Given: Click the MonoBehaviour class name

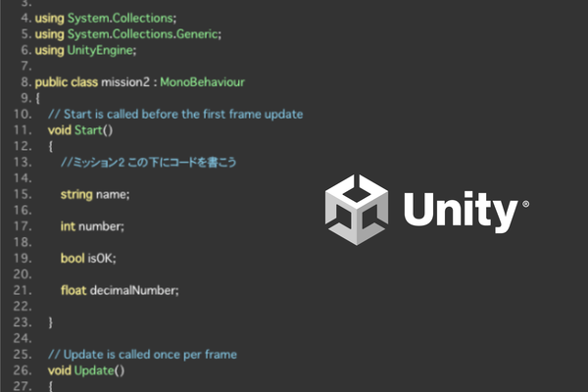Looking at the screenshot, I should point(202,82).
